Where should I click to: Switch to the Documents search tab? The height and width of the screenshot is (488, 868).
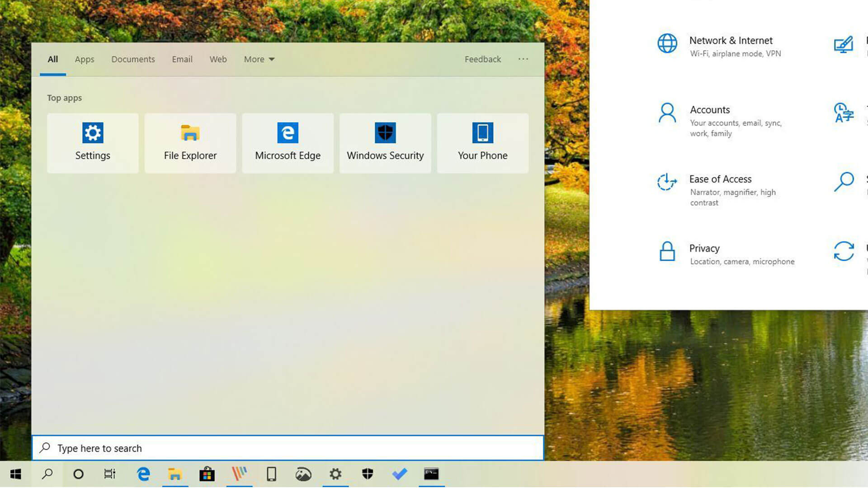coord(133,59)
